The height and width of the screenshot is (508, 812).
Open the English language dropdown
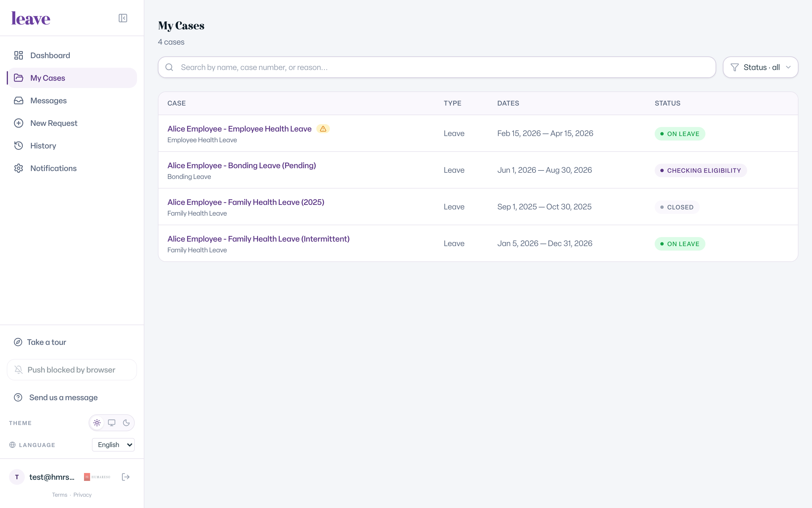coord(113,444)
